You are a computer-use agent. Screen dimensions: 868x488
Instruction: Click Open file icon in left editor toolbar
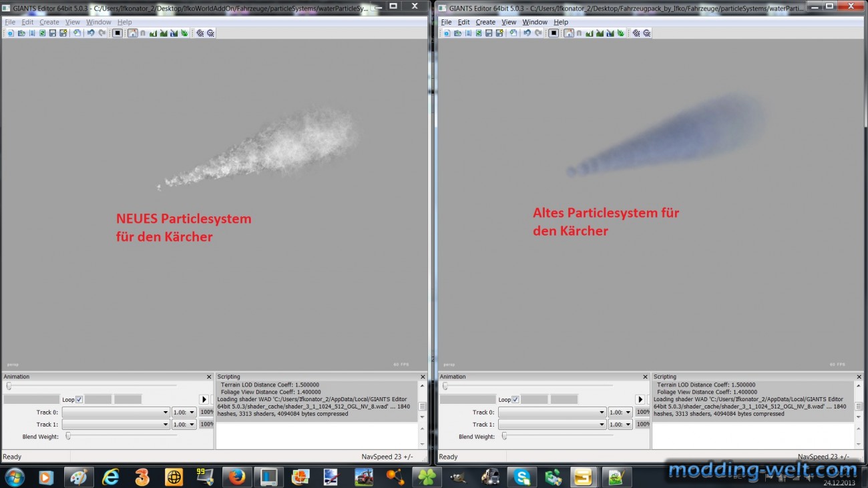point(21,33)
